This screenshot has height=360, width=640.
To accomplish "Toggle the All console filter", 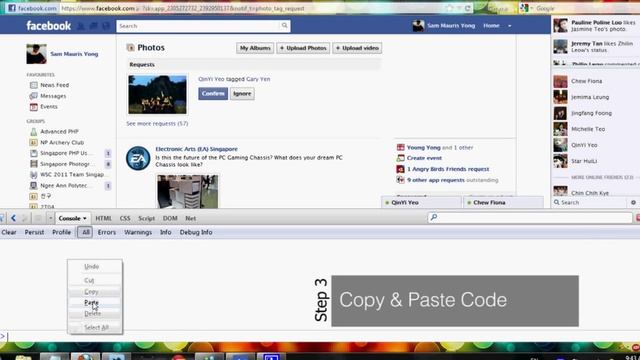I will pos(85,232).
